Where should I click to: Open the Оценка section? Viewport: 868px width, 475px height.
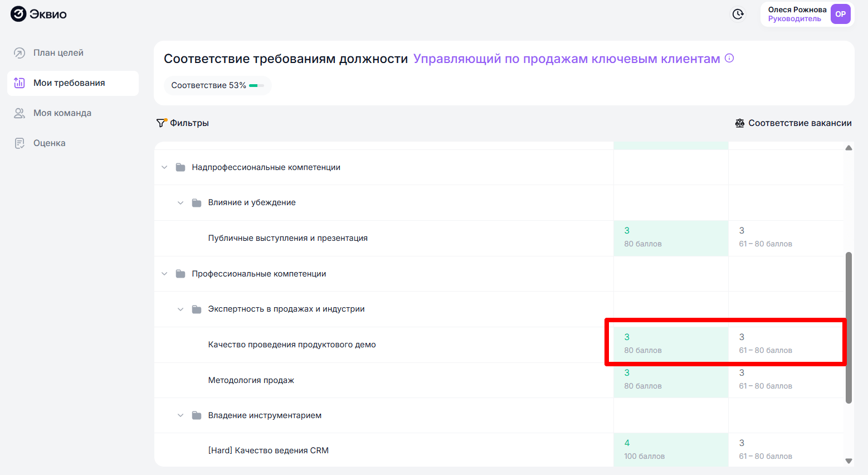coord(73,143)
